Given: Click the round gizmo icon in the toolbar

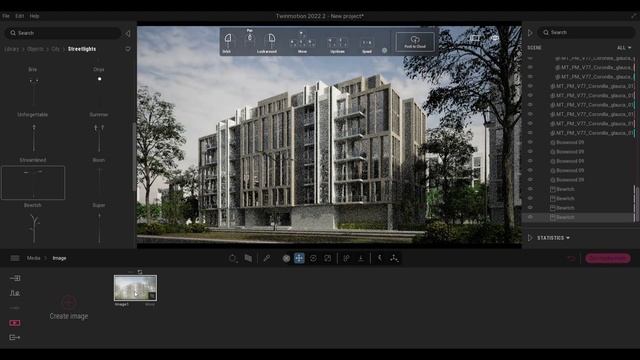Looking at the screenshot, I should pyautogui.click(x=287, y=258).
